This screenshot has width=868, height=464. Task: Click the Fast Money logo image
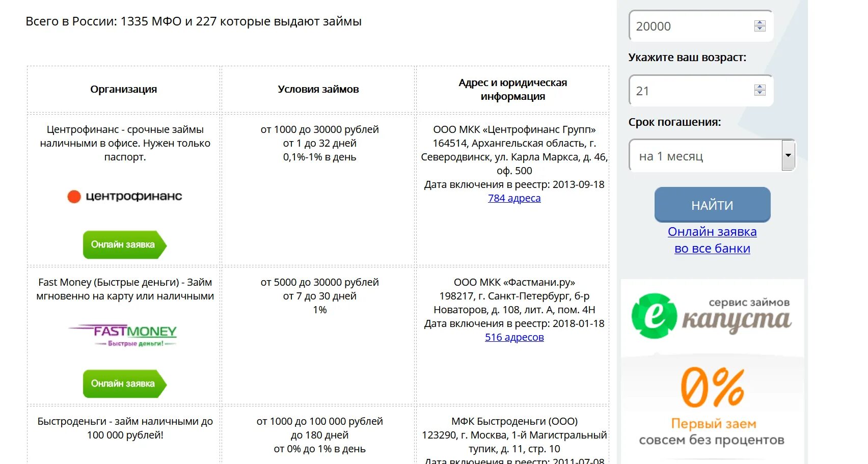tap(123, 335)
